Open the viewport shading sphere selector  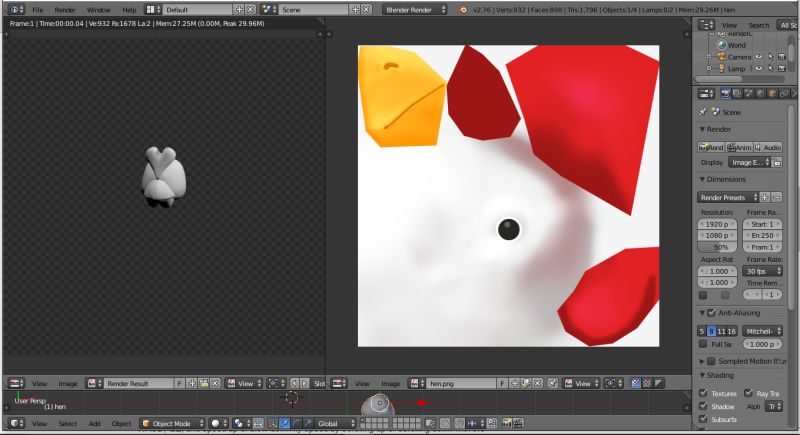(x=219, y=424)
